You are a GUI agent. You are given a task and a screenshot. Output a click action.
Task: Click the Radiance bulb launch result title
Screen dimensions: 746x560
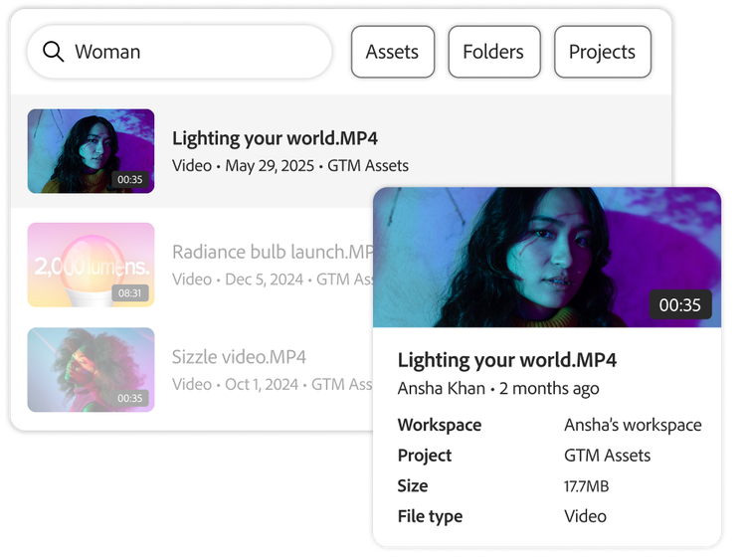(272, 252)
